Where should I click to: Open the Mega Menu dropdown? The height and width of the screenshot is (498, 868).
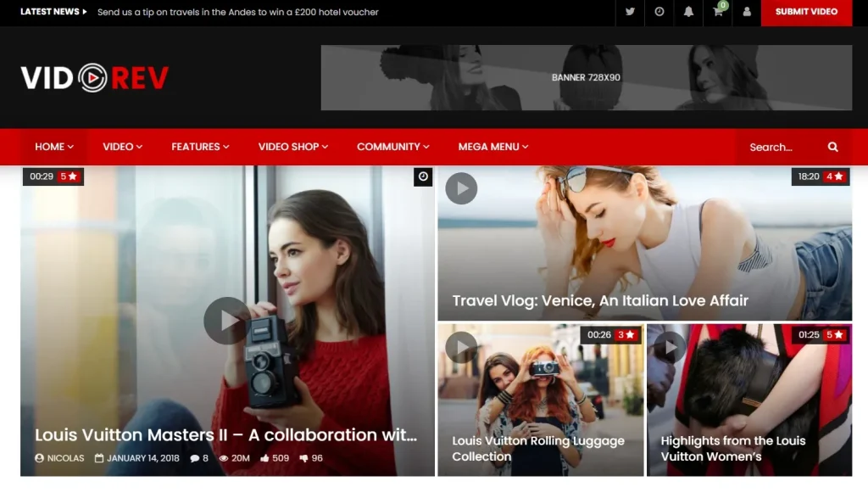(x=492, y=147)
